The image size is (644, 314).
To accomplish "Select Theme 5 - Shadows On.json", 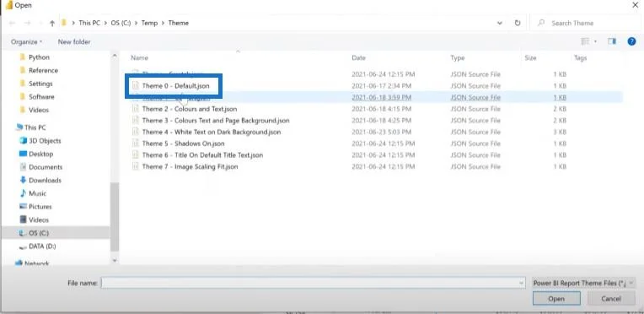I will (183, 143).
